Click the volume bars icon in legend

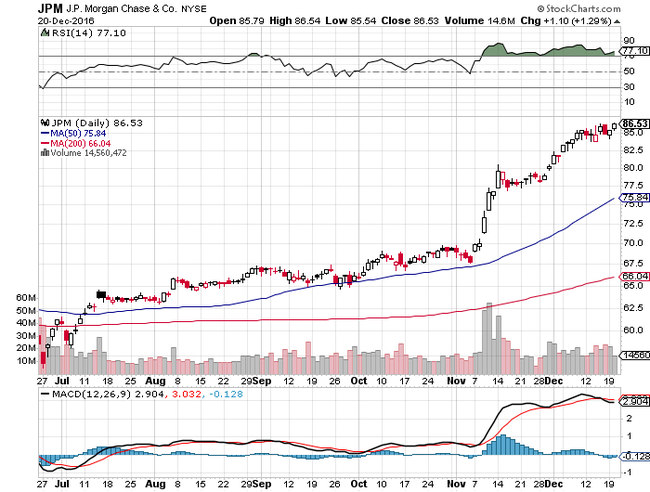pyautogui.click(x=45, y=153)
